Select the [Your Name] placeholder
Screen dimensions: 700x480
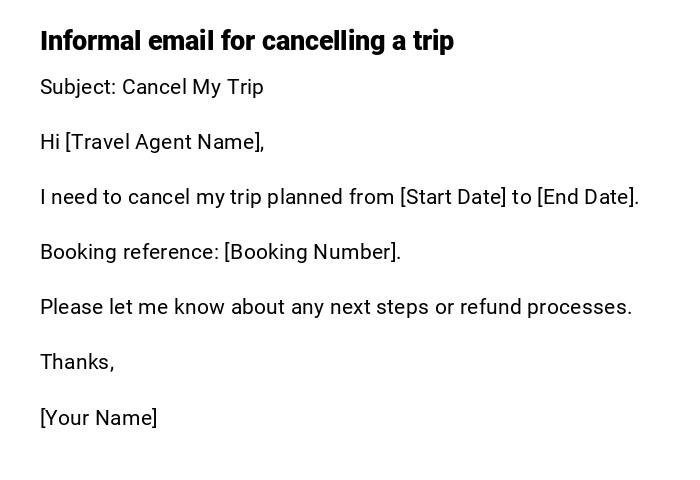point(98,418)
